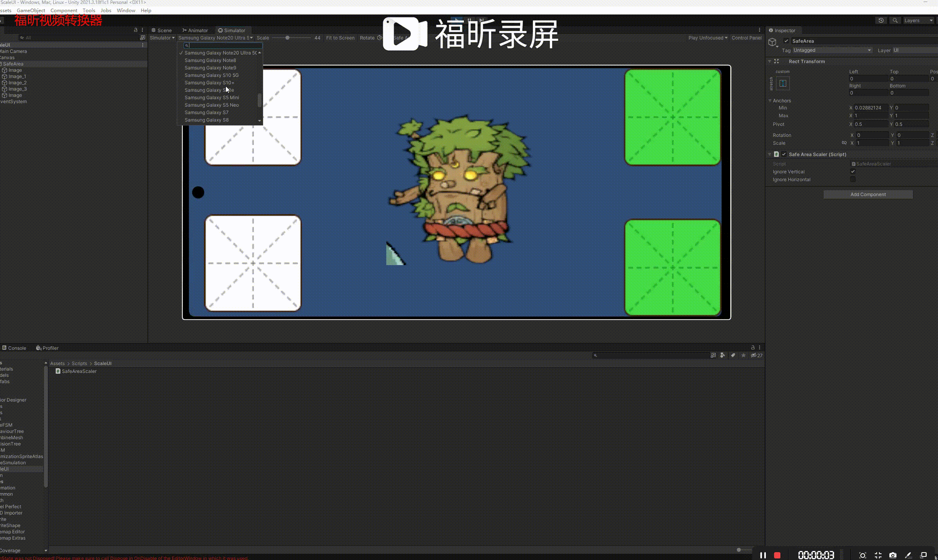Collapse the Safe Area Scaler component foldout

(x=769, y=154)
